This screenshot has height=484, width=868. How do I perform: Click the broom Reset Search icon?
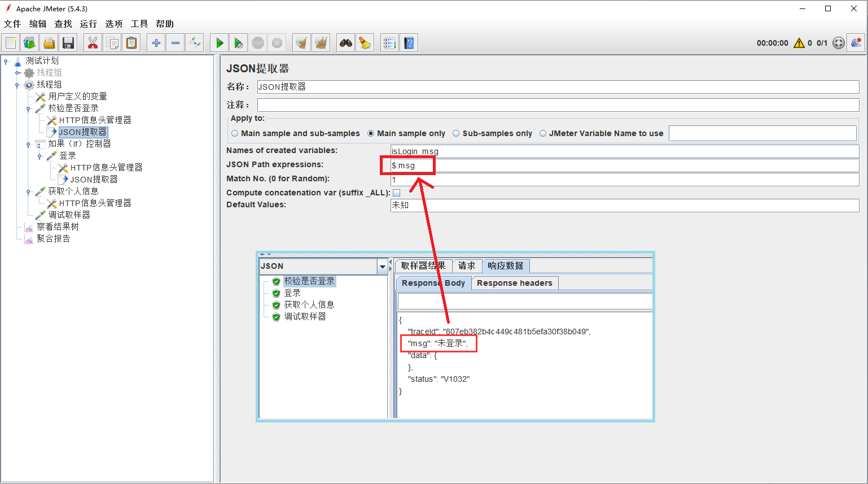(x=365, y=43)
